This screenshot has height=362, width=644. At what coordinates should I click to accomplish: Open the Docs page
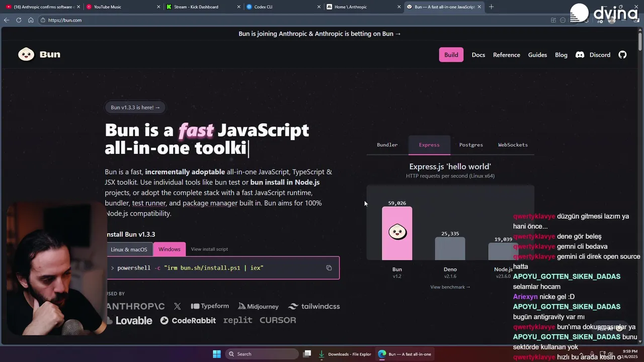pos(478,55)
